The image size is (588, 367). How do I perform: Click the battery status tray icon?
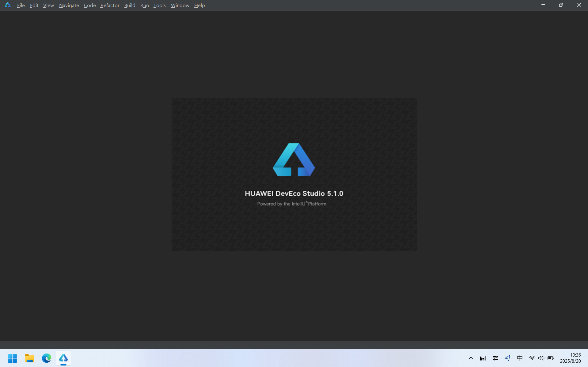pyautogui.click(x=551, y=358)
